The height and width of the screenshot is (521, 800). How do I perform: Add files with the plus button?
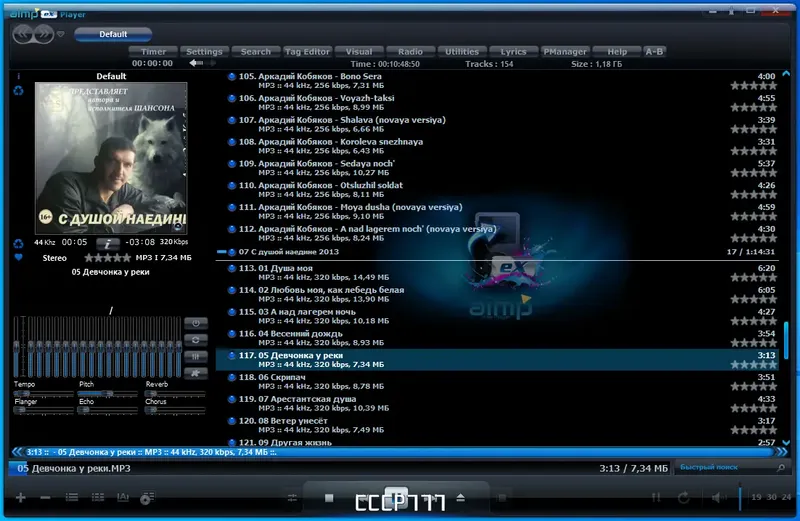(x=20, y=497)
